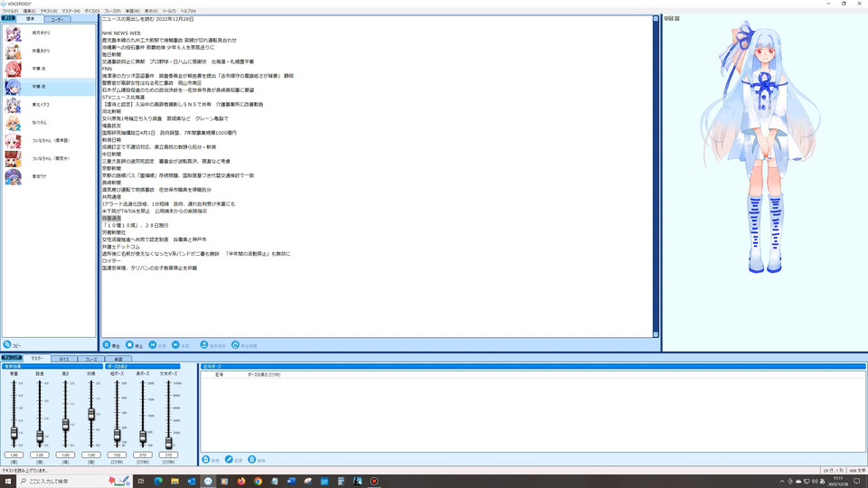868x488 pixels.
Task: Open the フレーズ(P) menu
Action: [112, 11]
